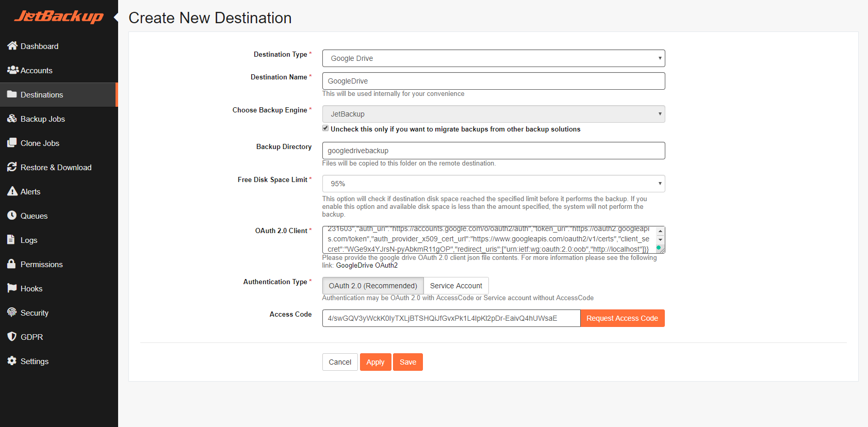
Task: Click the Dashboard home icon
Action: (12, 46)
